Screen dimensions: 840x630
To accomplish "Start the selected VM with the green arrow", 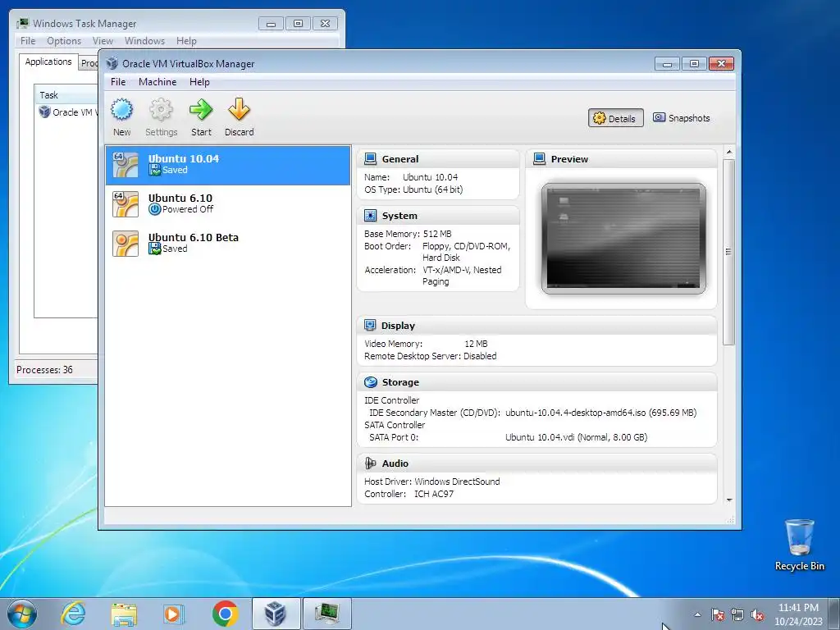I will coord(201,109).
